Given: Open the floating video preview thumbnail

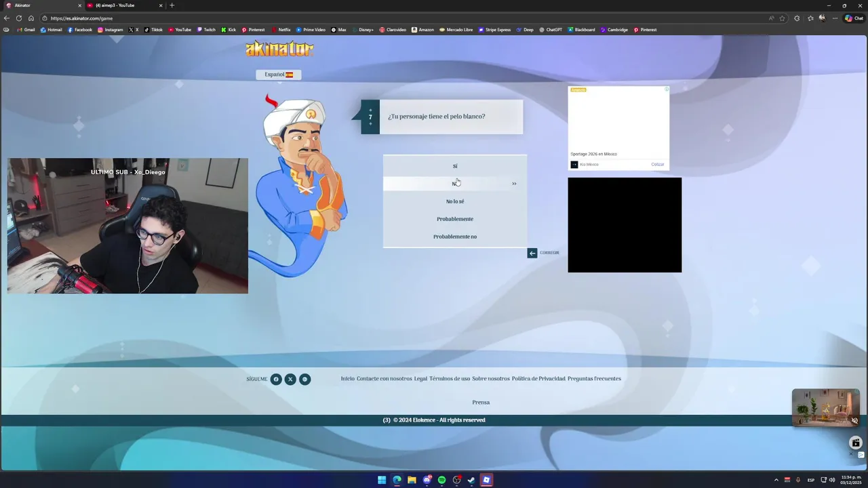Looking at the screenshot, I should [825, 407].
